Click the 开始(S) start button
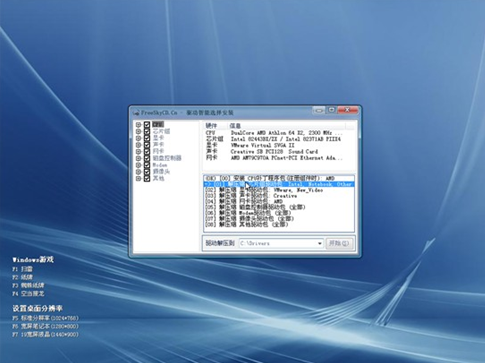The width and height of the screenshot is (485, 363). (338, 243)
